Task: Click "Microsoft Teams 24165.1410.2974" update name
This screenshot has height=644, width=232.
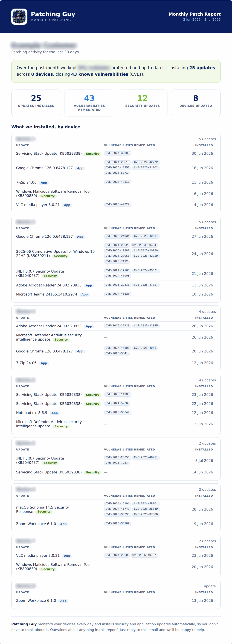Action: (x=47, y=294)
